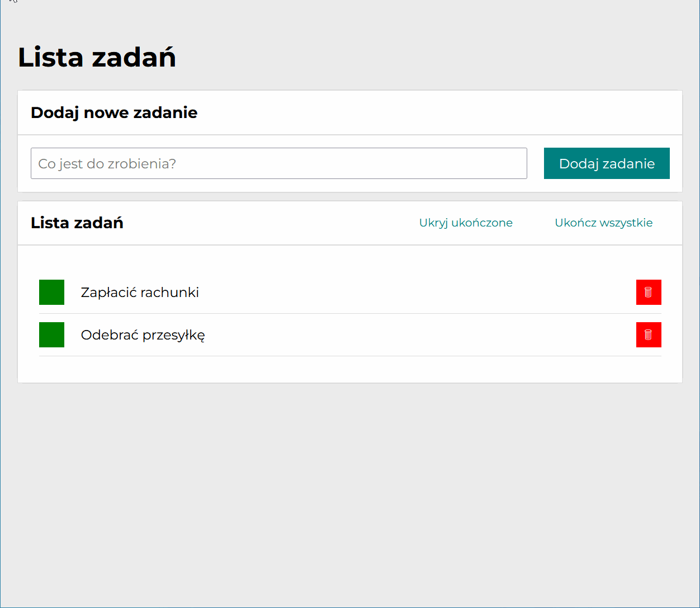Click the "Lista zadań" panel title
This screenshot has width=700, height=608.
tap(77, 223)
